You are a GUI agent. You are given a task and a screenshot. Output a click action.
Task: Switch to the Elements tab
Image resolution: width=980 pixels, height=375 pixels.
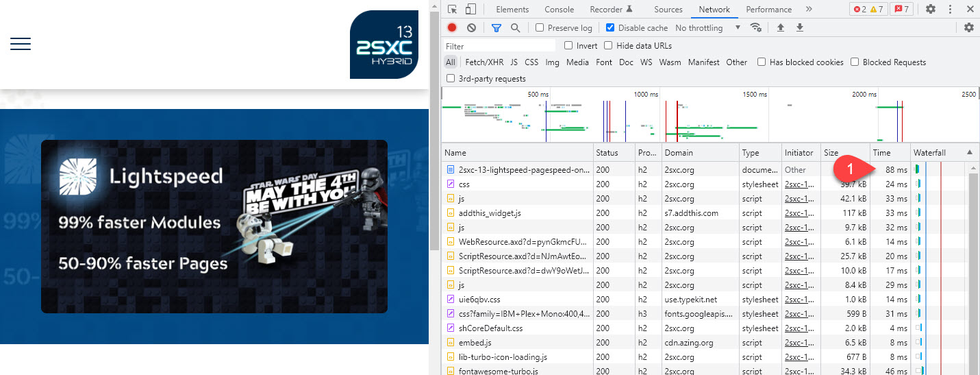click(x=512, y=10)
